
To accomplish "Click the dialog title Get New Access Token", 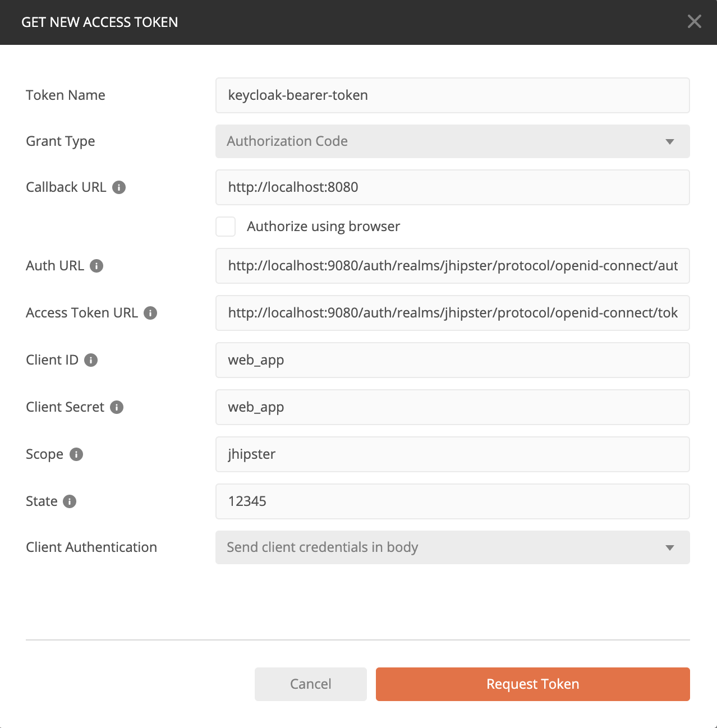I will (100, 22).
